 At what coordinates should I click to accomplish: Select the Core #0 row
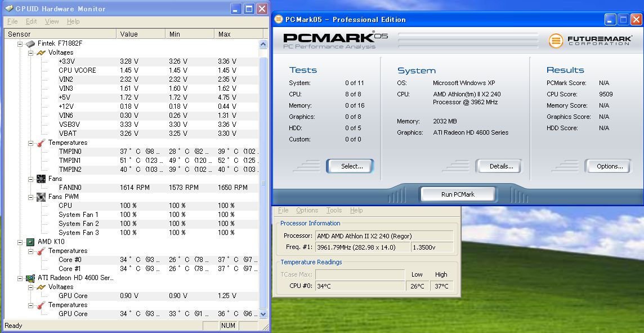158,260
